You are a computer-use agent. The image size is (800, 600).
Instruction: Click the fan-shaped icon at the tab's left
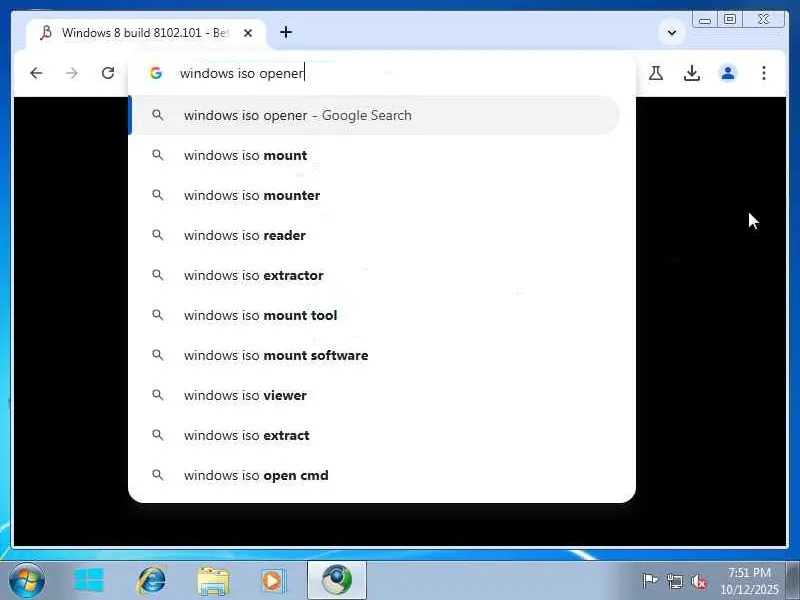pos(46,33)
